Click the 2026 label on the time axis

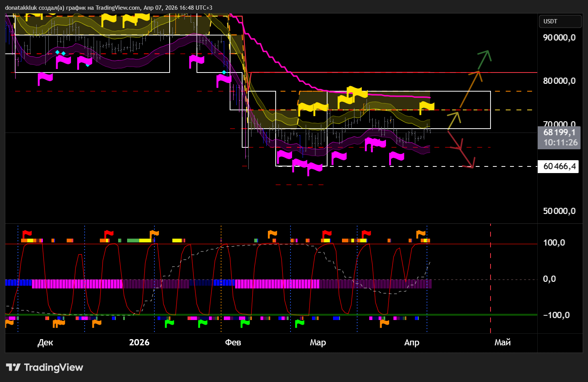click(x=139, y=342)
